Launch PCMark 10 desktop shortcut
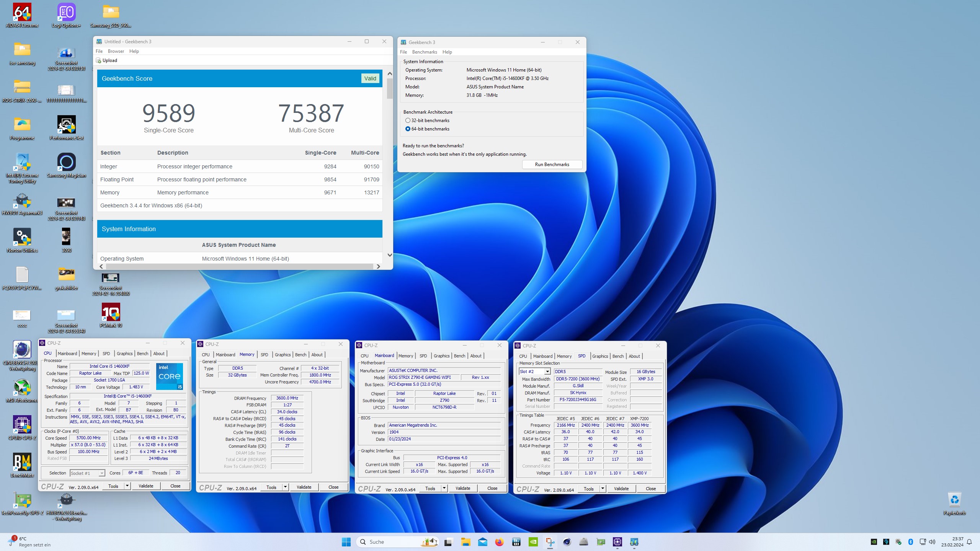The height and width of the screenshot is (551, 980). (111, 315)
